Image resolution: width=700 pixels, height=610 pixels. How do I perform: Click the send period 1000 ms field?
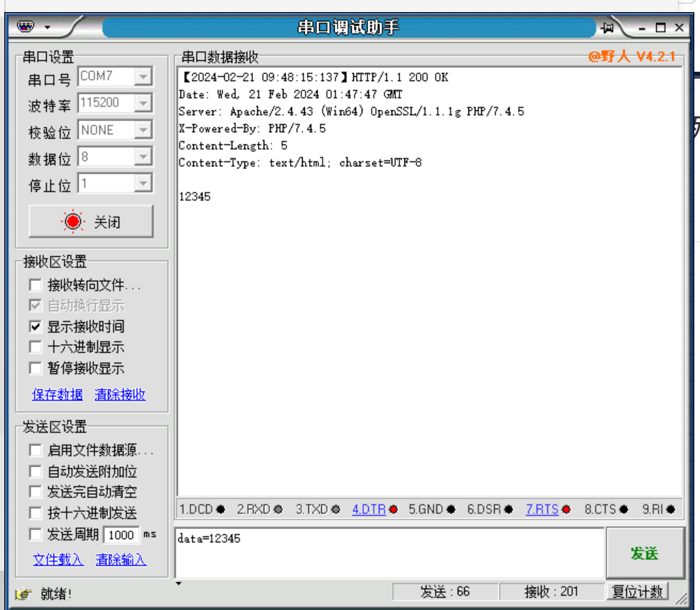pyautogui.click(x=121, y=535)
